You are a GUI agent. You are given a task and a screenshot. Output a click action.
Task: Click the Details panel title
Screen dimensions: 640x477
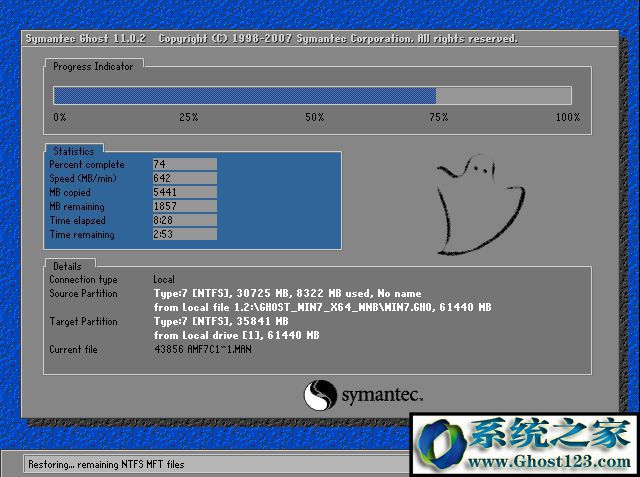tap(67, 266)
